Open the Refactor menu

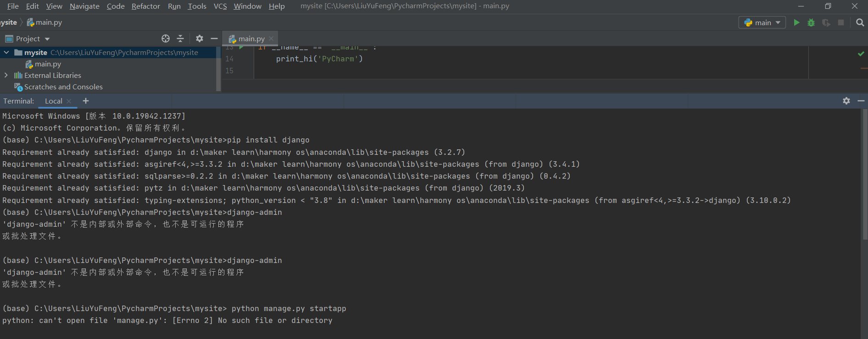coord(145,6)
